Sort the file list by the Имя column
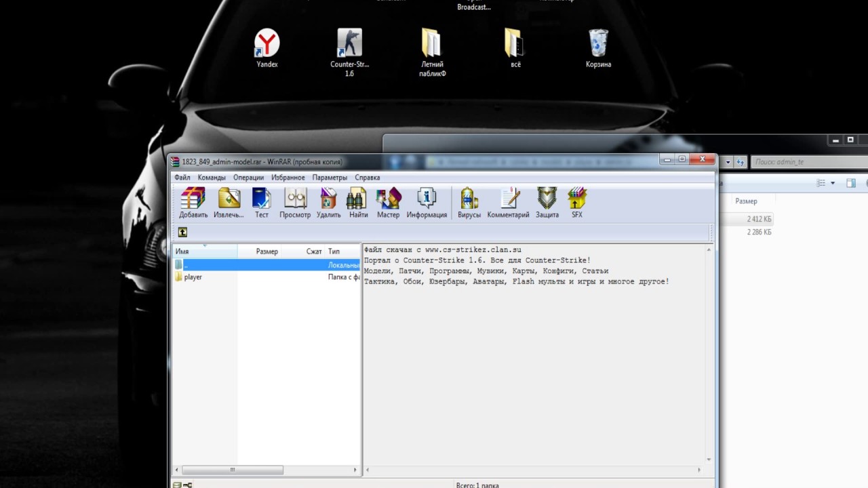This screenshot has height=488, width=868. click(204, 251)
